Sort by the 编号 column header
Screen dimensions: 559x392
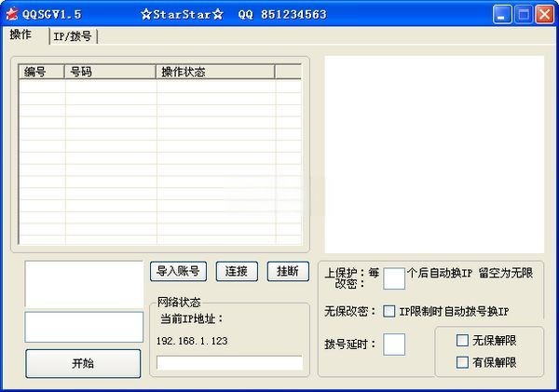(x=42, y=72)
